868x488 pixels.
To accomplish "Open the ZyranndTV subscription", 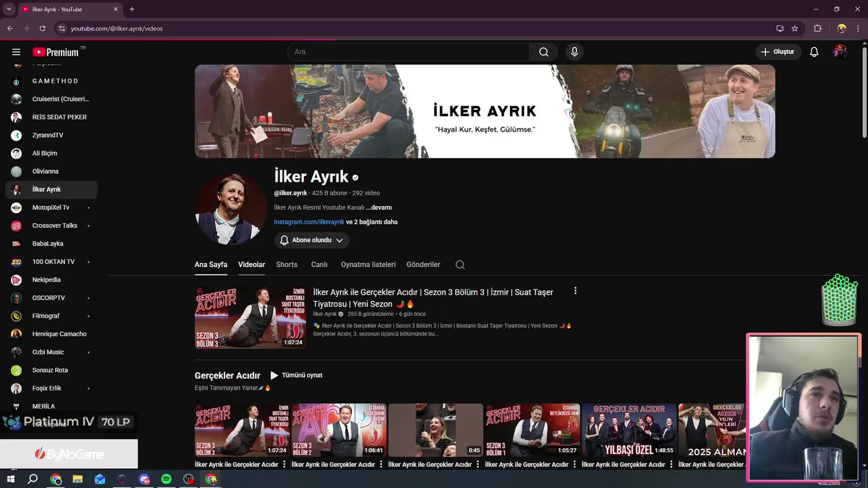I will [x=52, y=136].
